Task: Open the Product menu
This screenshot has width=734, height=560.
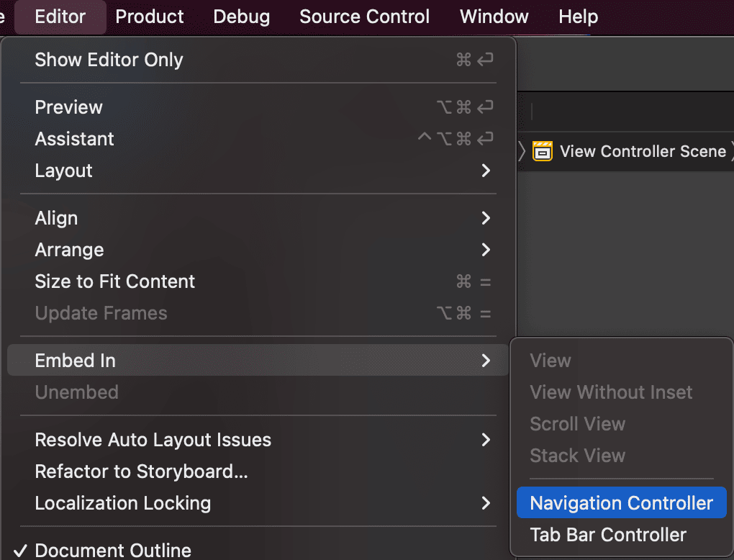Action: pyautogui.click(x=150, y=17)
